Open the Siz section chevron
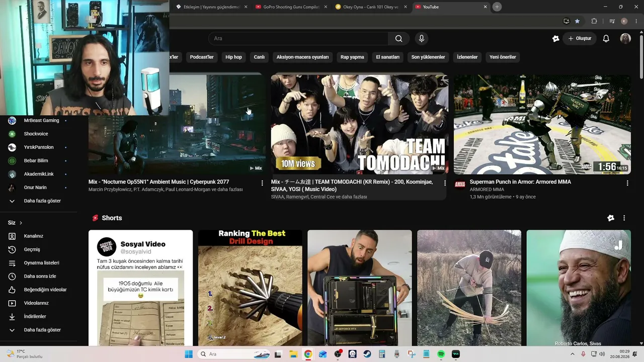644x362 pixels. click(x=21, y=223)
